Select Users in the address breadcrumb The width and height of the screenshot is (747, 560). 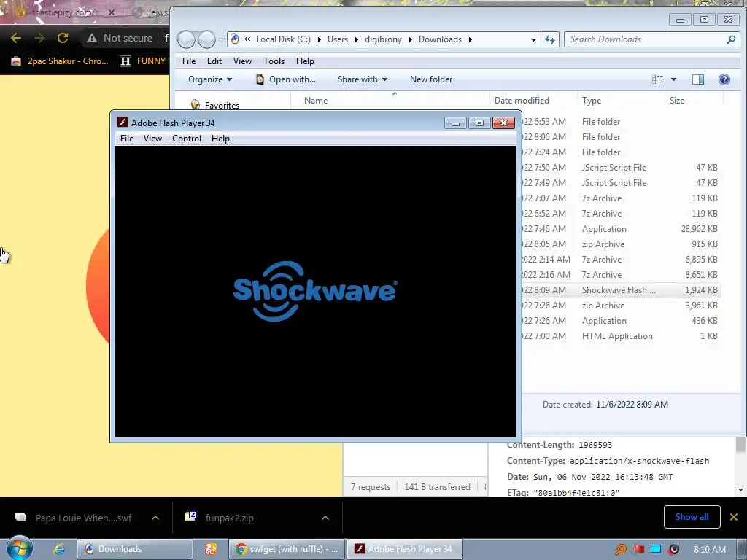coord(337,39)
